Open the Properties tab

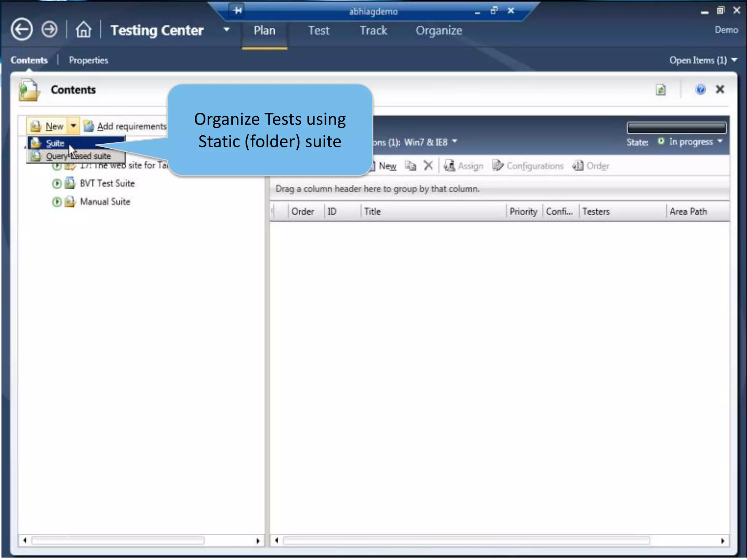point(88,60)
